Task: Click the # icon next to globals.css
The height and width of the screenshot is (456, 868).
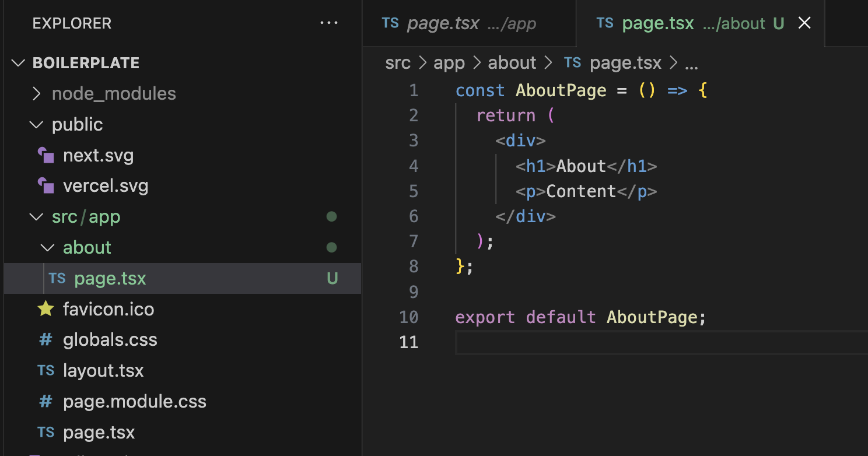Action: 45,339
